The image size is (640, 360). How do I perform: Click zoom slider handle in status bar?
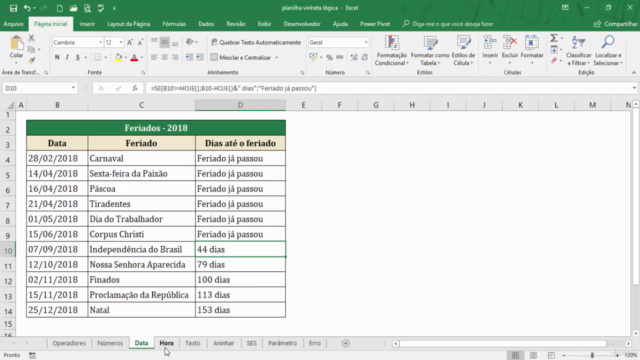(592, 356)
